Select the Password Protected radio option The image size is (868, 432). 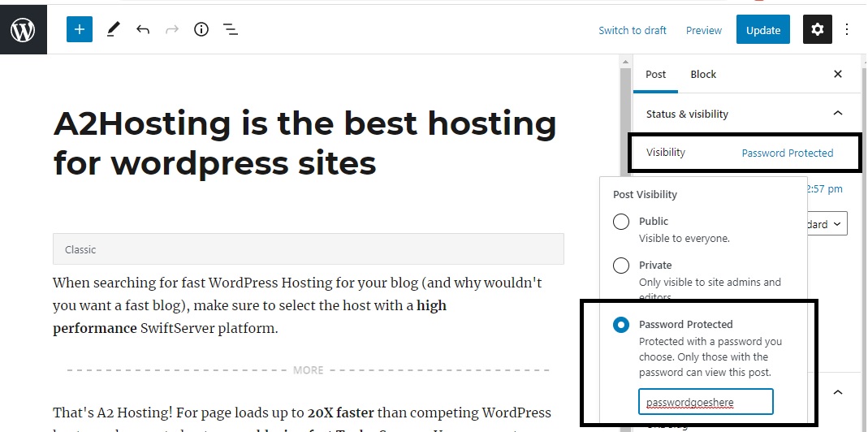click(x=621, y=325)
